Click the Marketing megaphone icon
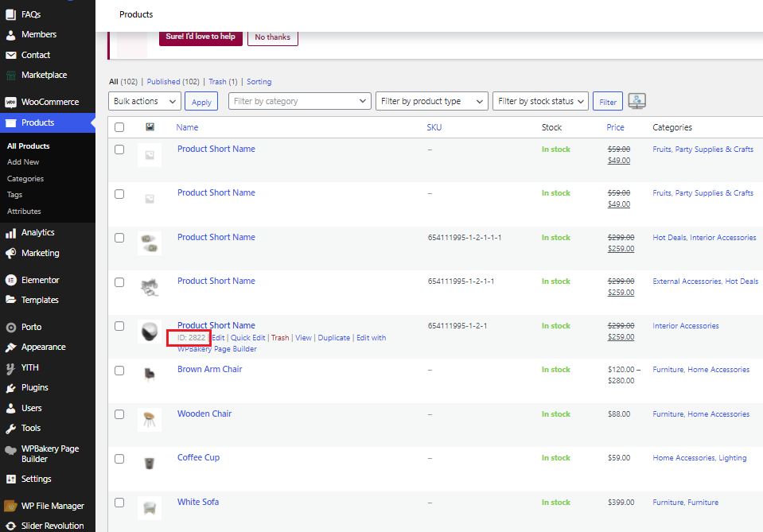763x532 pixels. click(10, 254)
